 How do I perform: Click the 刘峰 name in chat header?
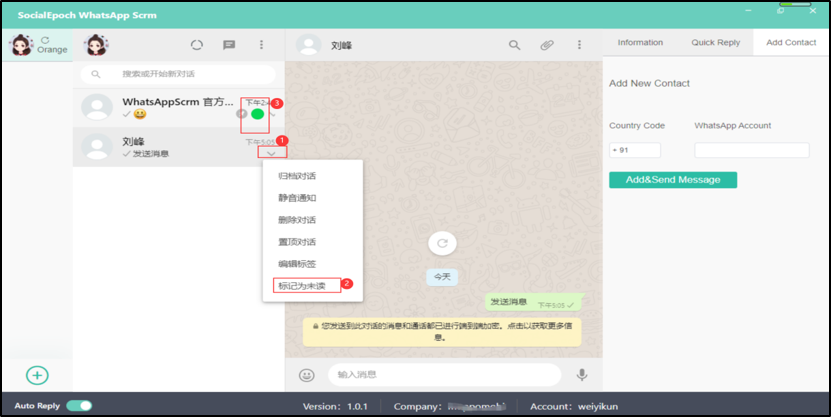click(x=341, y=46)
